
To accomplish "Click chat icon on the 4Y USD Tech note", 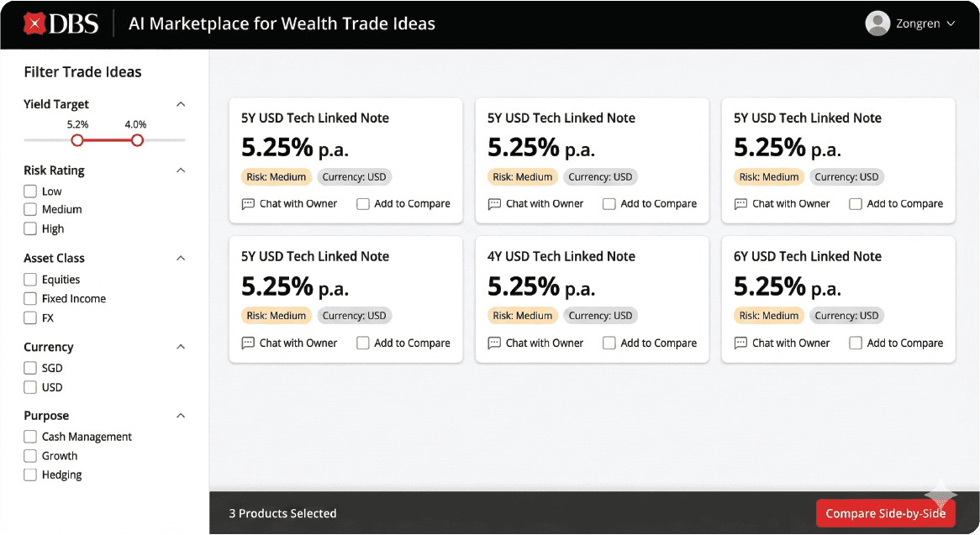I will [x=494, y=343].
